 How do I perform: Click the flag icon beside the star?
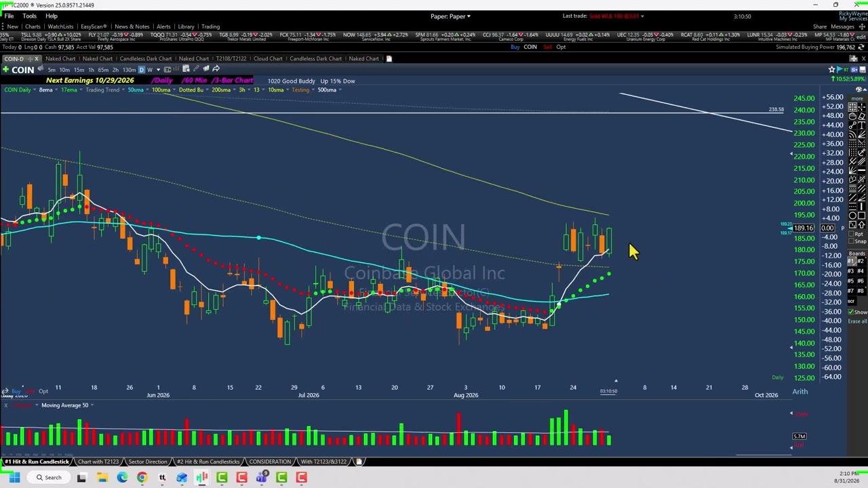pyautogui.click(x=839, y=69)
